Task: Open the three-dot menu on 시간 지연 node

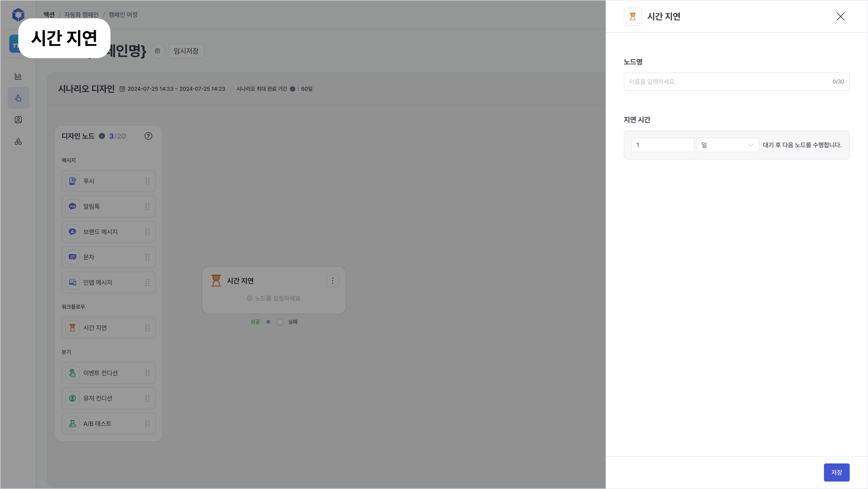Action: pyautogui.click(x=333, y=281)
